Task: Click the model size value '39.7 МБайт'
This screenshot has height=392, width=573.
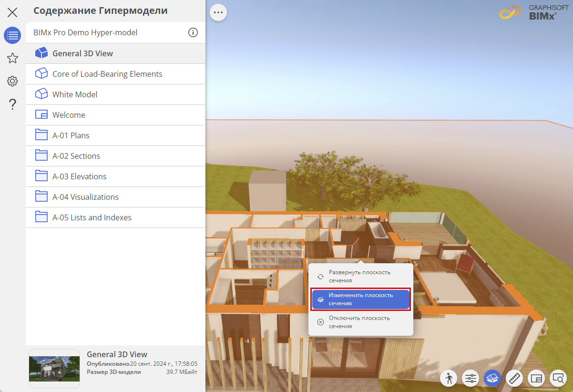Action: pyautogui.click(x=182, y=372)
